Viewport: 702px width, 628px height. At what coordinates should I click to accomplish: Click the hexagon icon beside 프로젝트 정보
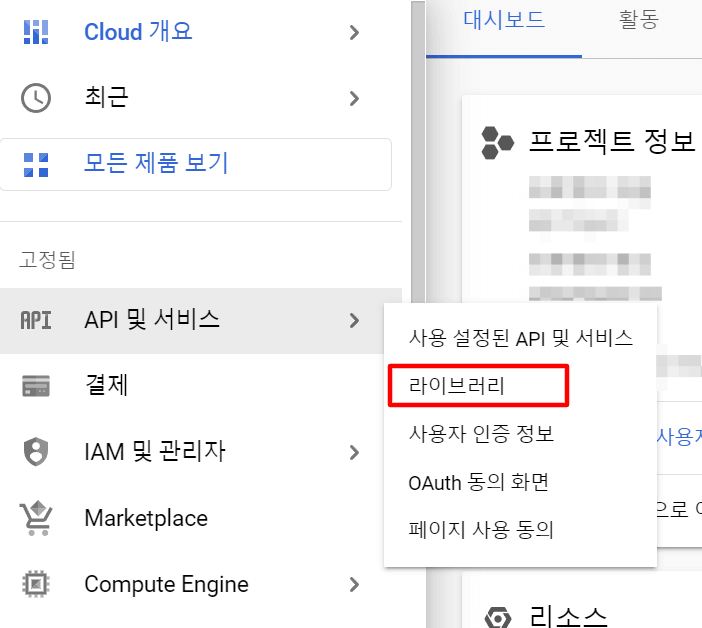coord(497,143)
